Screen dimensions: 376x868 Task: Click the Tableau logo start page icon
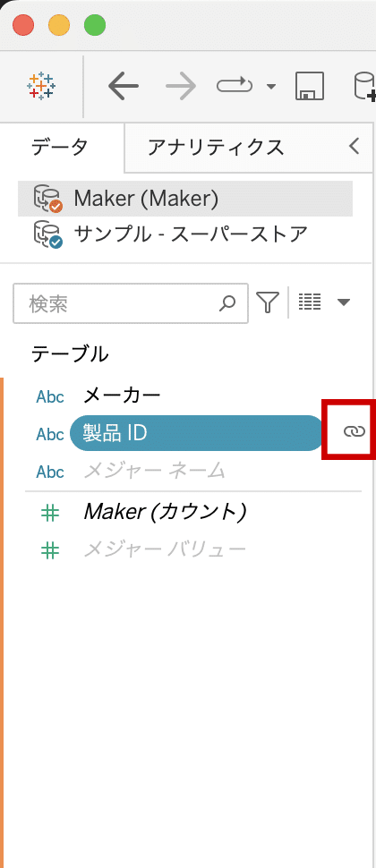pos(41,87)
